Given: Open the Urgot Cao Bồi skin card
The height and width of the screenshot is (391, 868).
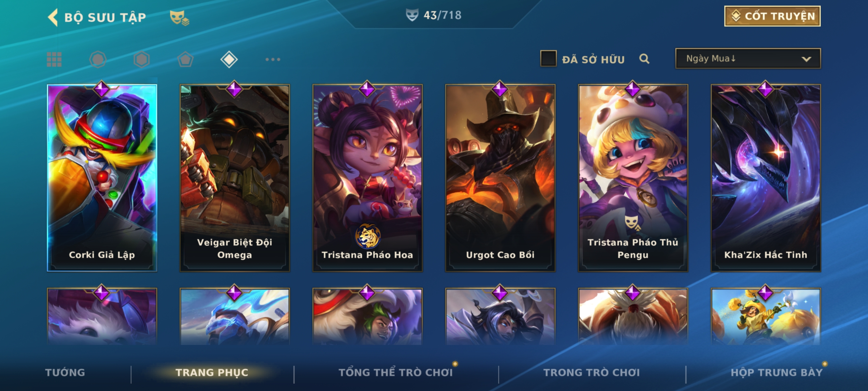Looking at the screenshot, I should 500,178.
